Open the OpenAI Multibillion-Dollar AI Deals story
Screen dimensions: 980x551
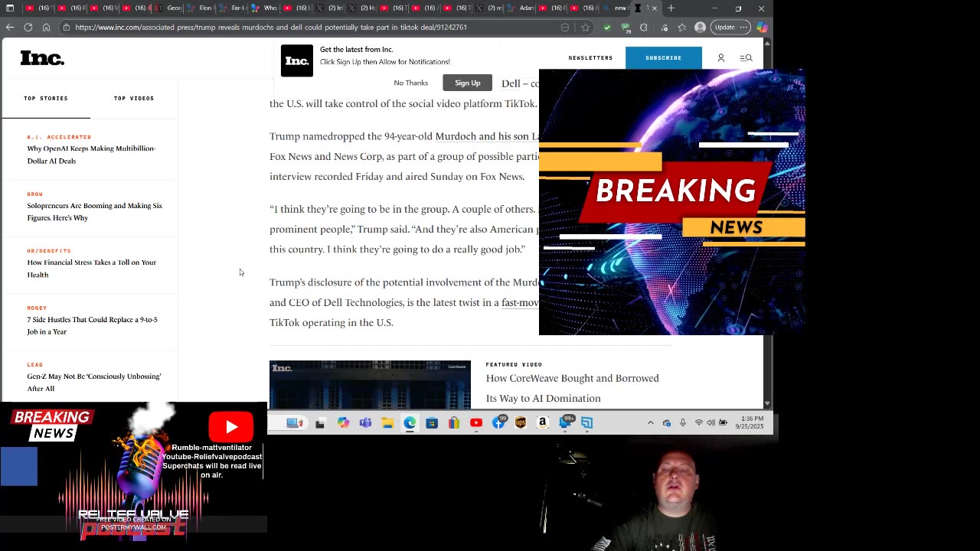91,155
